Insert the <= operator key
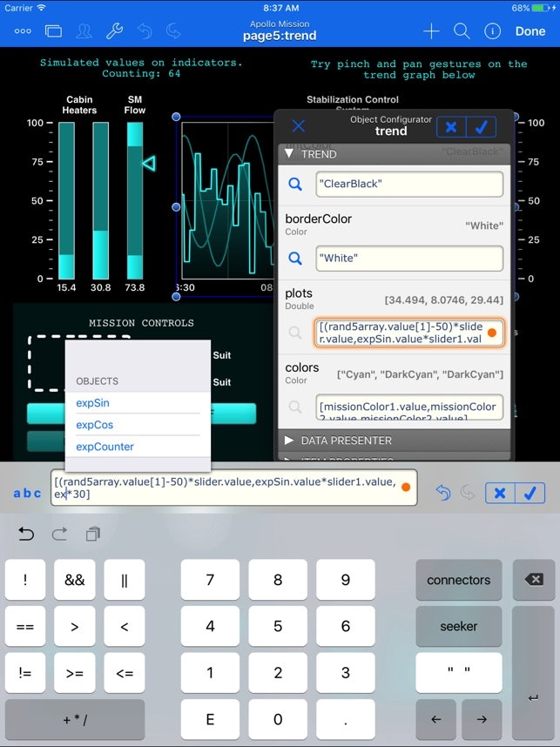This screenshot has height=747, width=560. click(125, 673)
